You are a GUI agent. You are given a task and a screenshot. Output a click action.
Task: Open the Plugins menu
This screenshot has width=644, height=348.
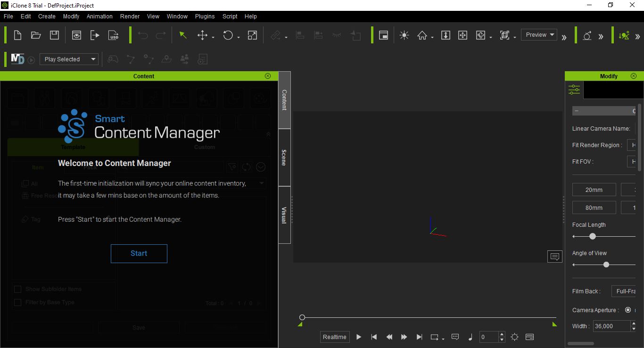205,16
